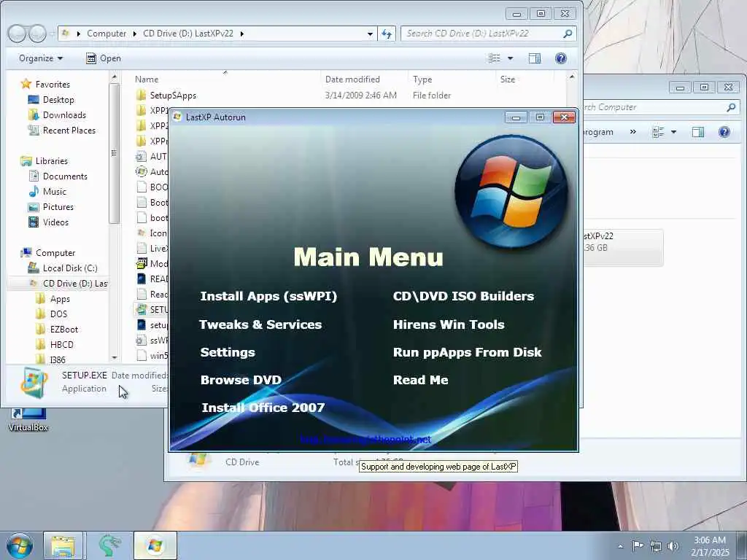Screen dimensions: 747x560
Task: Click Computer in the address breadcrumb
Action: point(107,34)
